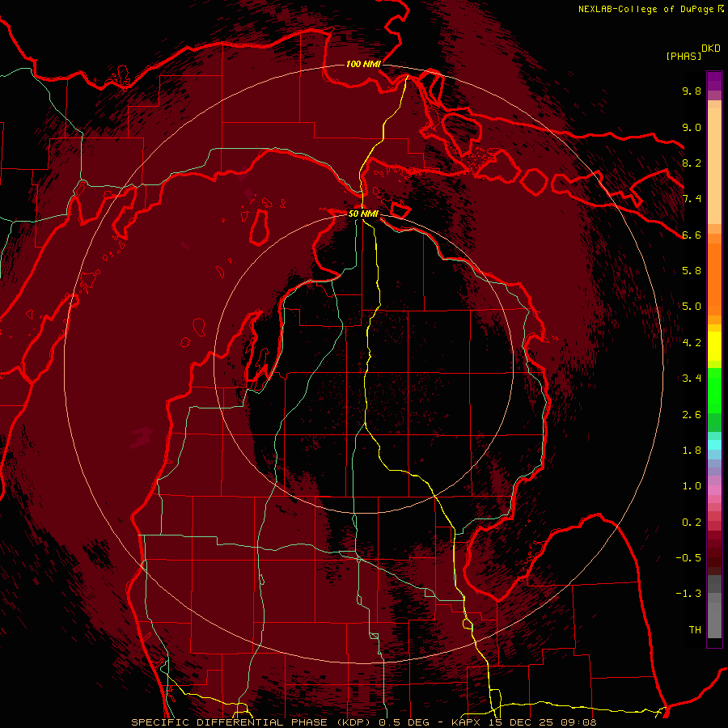Click the 6.6 value on the color scale
Image resolution: width=728 pixels, height=728 pixels.
point(692,235)
